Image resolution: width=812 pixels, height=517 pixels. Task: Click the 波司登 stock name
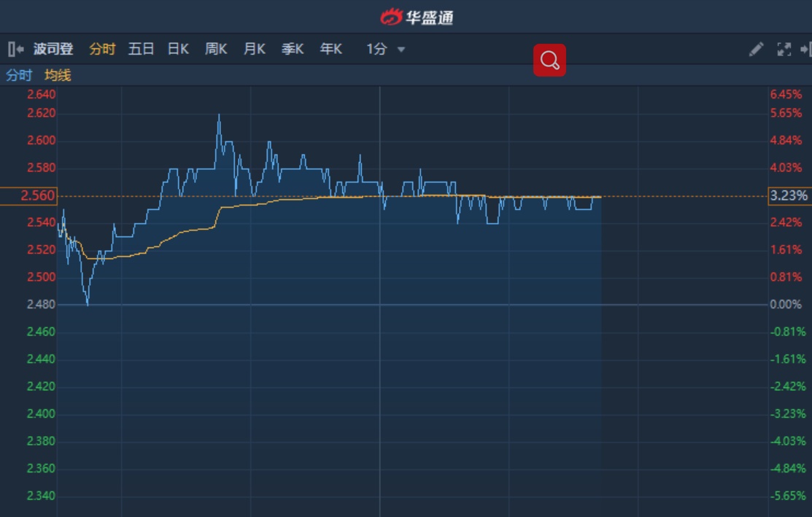tap(53, 49)
